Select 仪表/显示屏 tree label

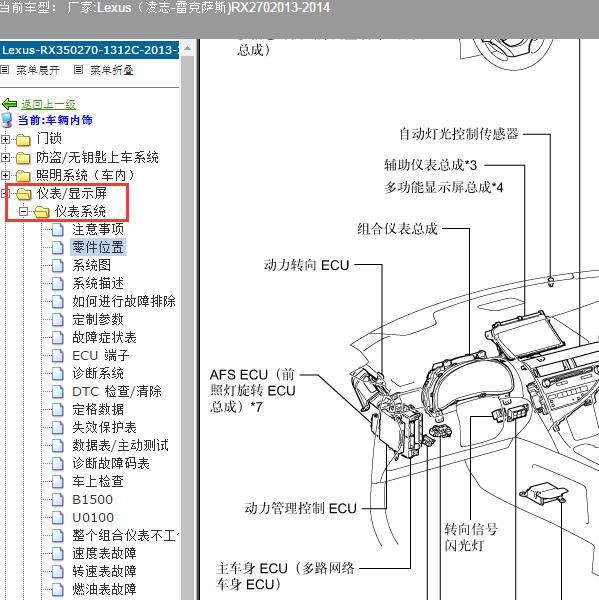[x=72, y=193]
